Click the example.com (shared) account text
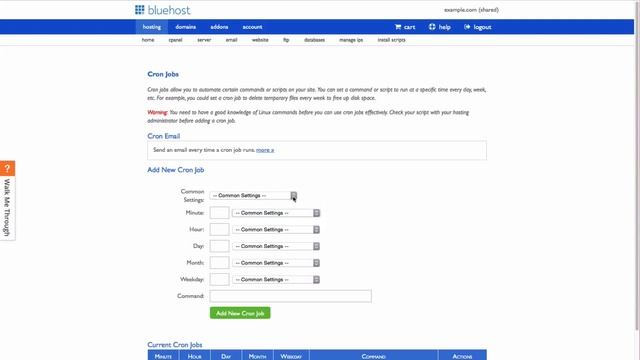The width and height of the screenshot is (640, 360). click(x=471, y=10)
